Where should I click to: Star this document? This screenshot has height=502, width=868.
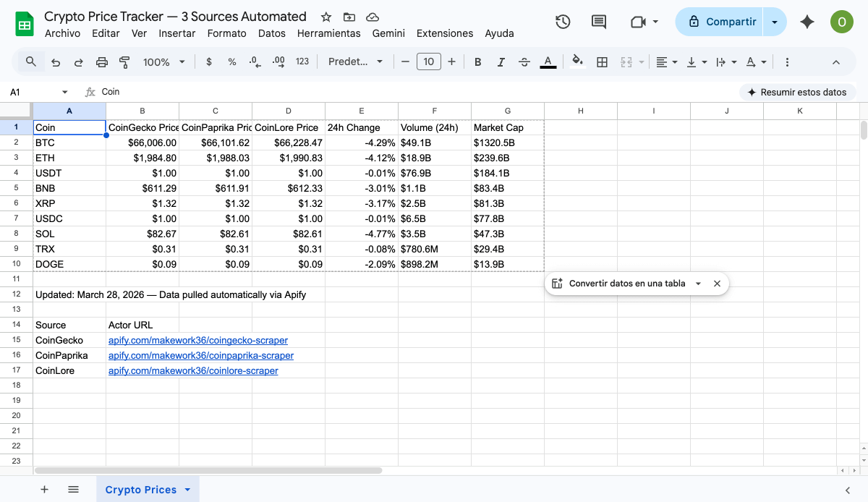pos(326,17)
